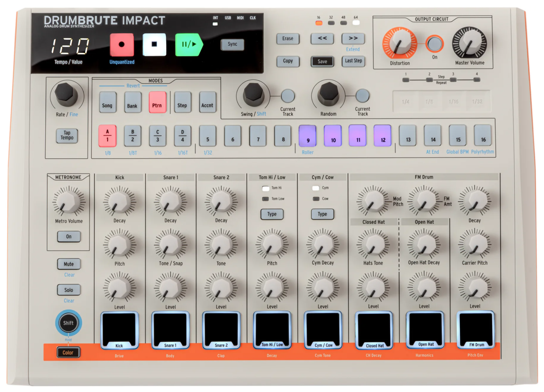Strike the FM Drum pad
This screenshot has height=392, width=544.
[475, 329]
